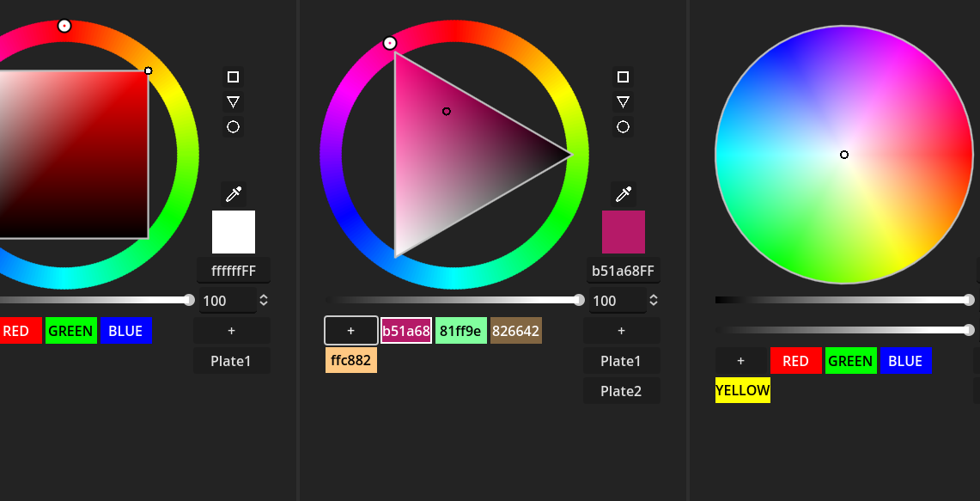
Task: Pick BLUE swatch in right panel
Action: [x=906, y=361]
